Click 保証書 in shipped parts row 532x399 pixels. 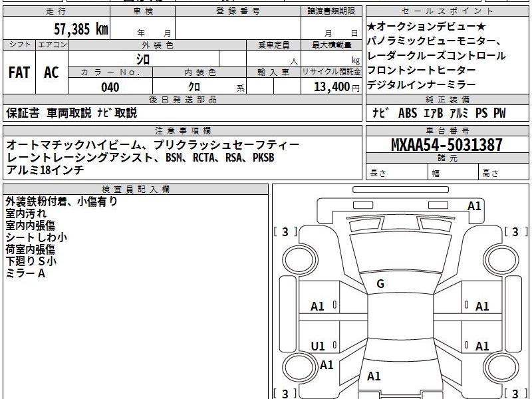point(23,113)
